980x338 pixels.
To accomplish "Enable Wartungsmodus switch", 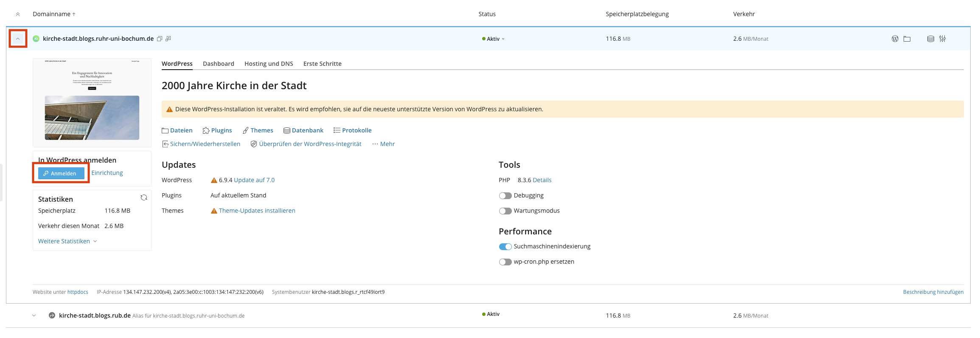I will coord(505,211).
